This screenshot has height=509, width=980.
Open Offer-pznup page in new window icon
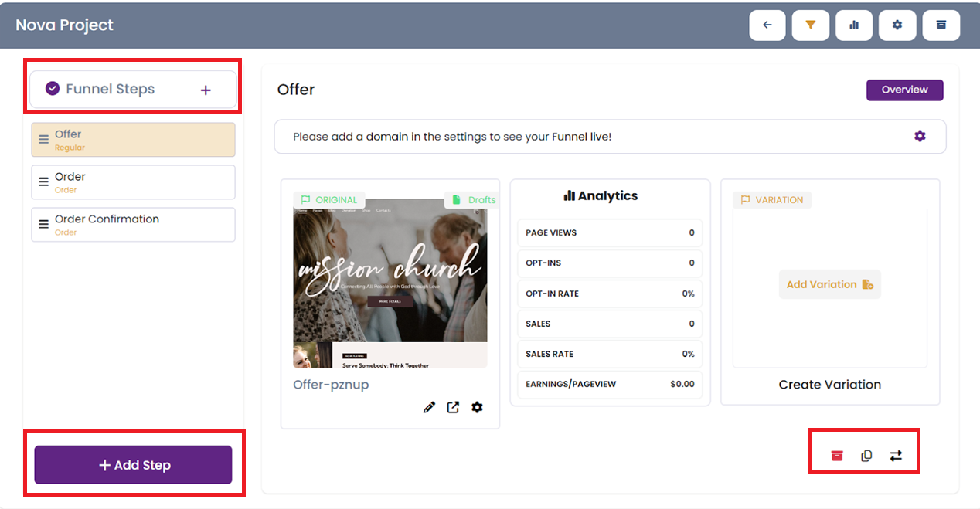[453, 407]
